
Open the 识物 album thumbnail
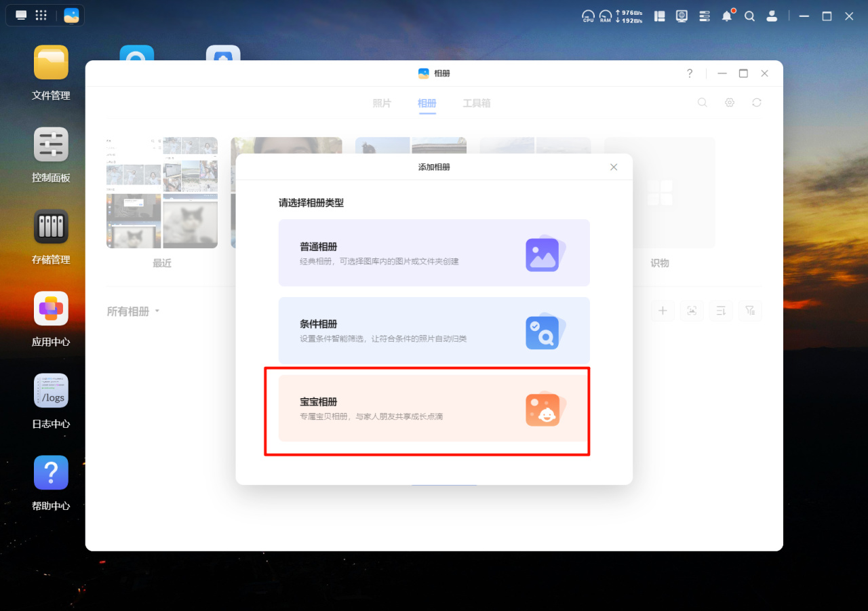[660, 193]
